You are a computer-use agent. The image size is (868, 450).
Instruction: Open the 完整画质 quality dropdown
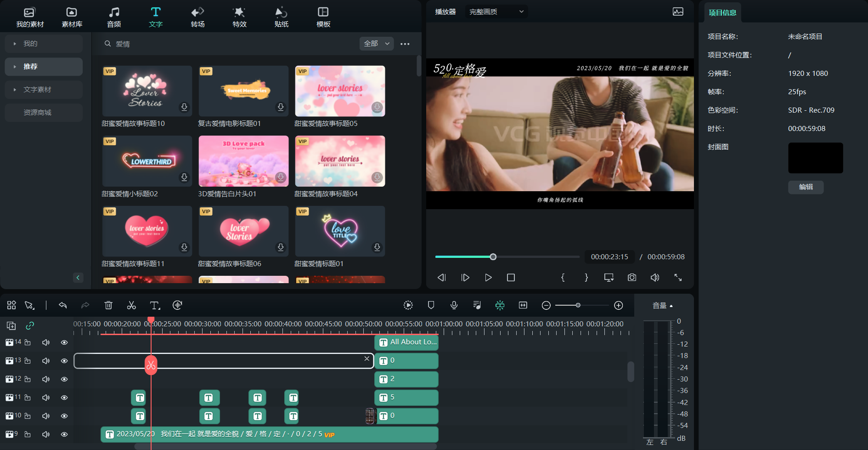point(496,12)
